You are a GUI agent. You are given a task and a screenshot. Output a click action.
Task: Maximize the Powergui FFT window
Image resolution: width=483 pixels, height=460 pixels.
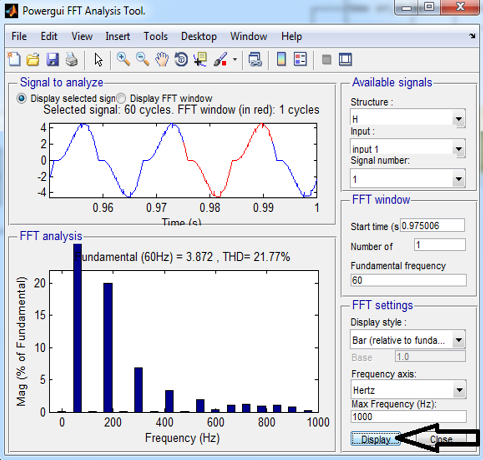(429, 7)
